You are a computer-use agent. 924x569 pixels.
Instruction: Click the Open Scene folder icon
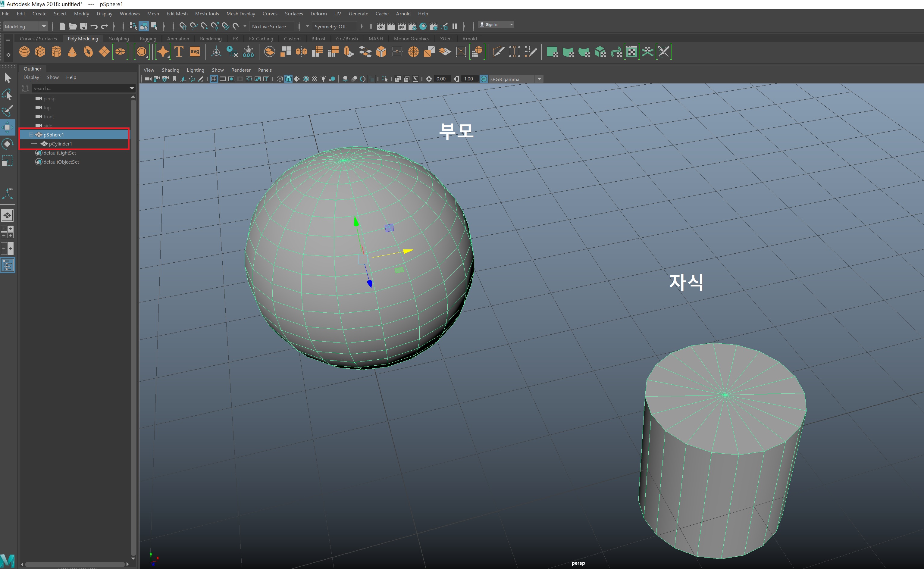(73, 26)
